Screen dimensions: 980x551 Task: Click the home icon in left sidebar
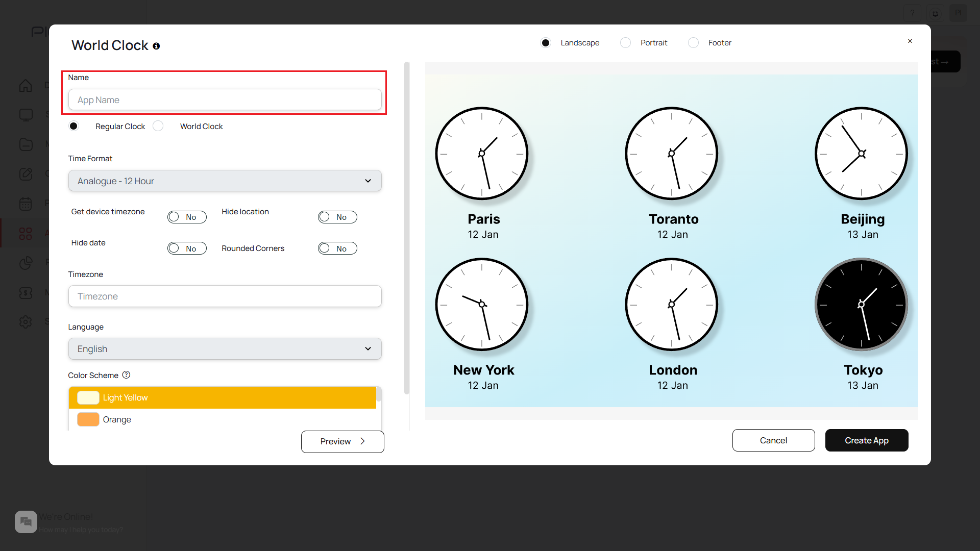coord(26,86)
